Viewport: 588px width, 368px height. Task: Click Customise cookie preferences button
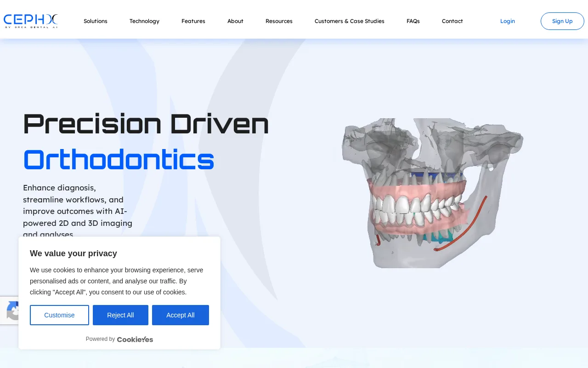pos(59,315)
